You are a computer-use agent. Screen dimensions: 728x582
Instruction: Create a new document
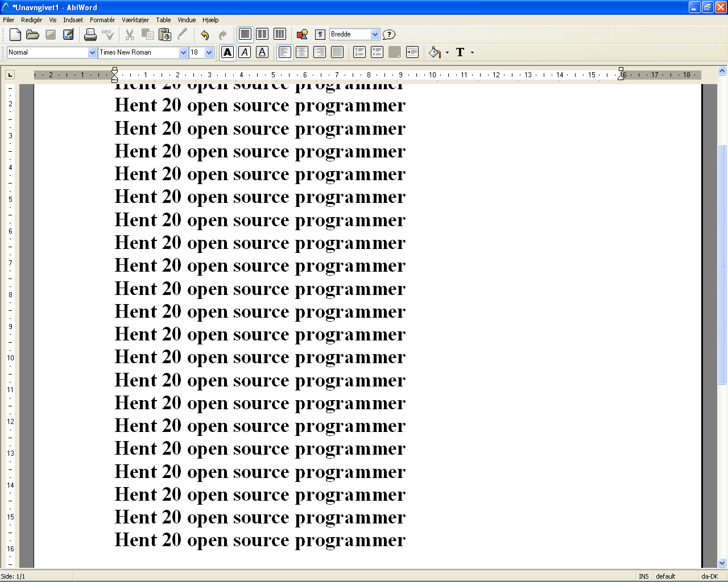tap(15, 35)
